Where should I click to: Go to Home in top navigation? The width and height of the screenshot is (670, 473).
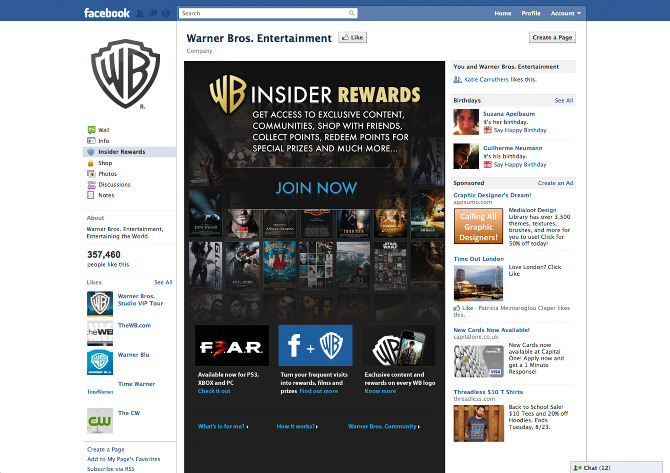503,13
